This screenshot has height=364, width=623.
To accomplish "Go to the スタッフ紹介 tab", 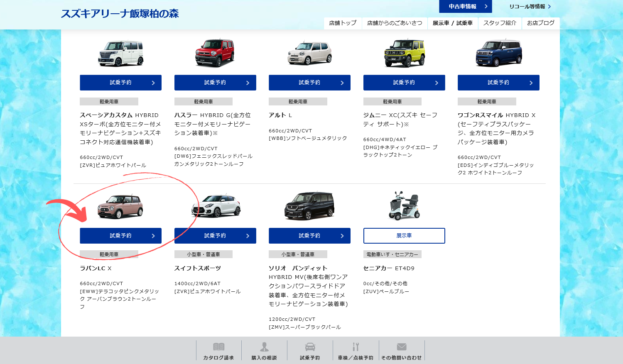I will (500, 23).
